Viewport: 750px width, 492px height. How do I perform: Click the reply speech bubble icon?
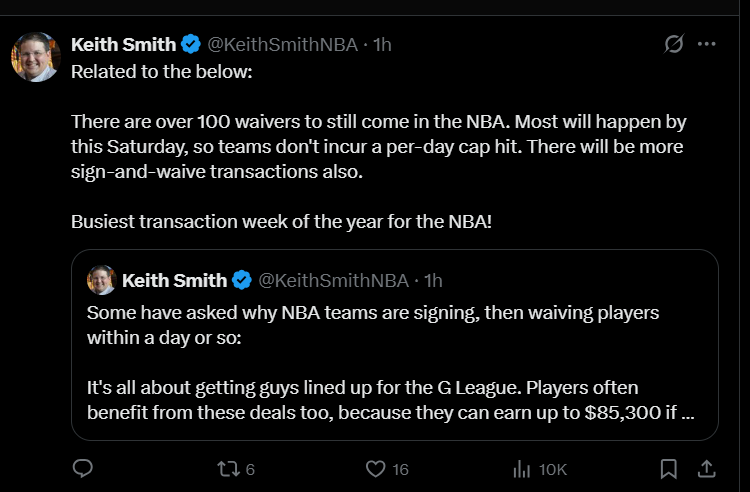[x=84, y=468]
